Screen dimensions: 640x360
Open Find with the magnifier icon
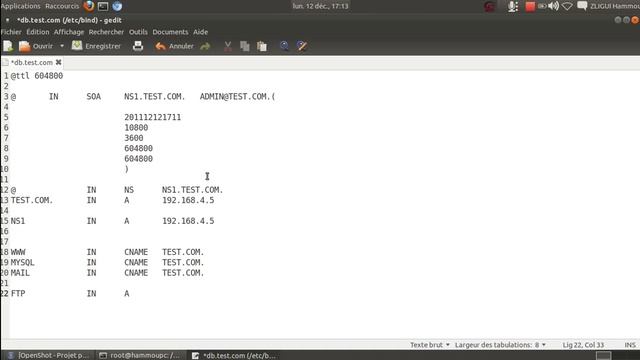(284, 46)
